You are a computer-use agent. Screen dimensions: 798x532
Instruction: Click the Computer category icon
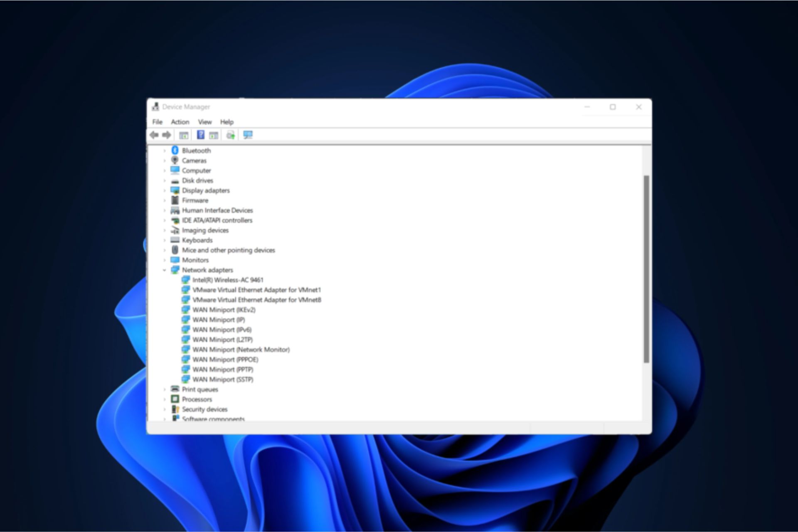[x=175, y=170]
